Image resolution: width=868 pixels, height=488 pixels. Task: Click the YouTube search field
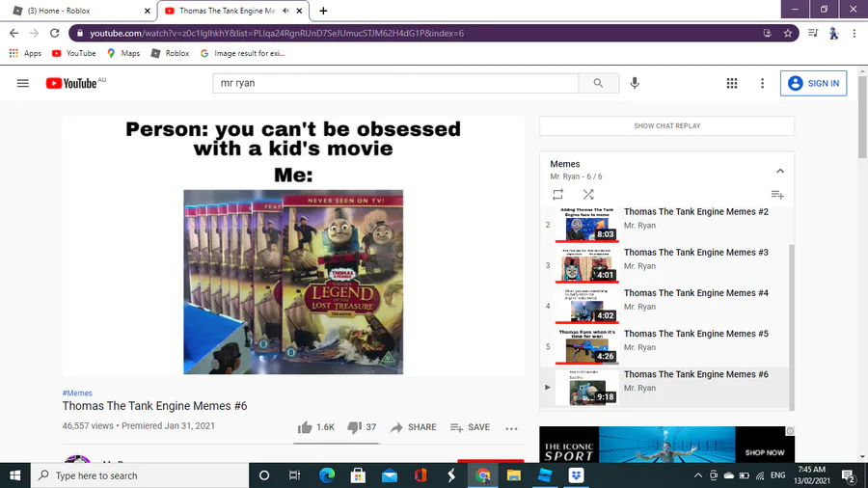point(395,83)
